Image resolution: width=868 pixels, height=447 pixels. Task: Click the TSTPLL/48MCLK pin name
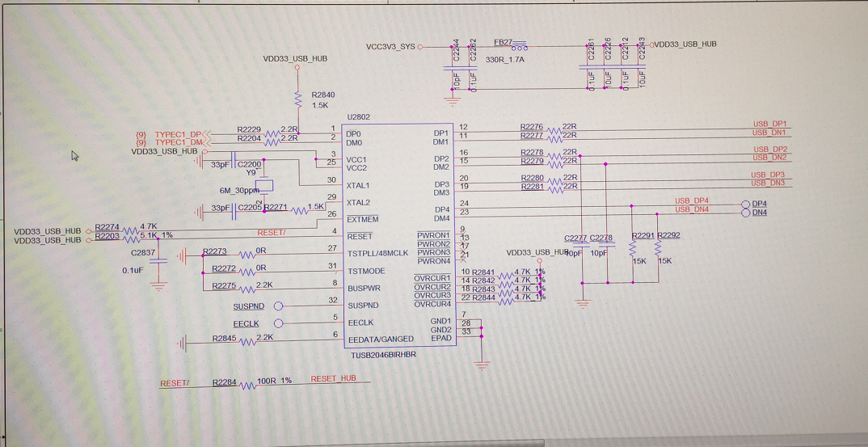point(377,254)
